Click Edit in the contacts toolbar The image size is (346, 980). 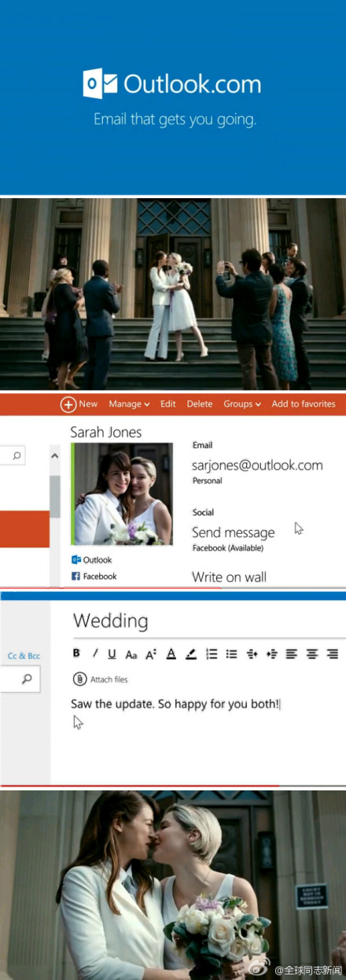[168, 403]
